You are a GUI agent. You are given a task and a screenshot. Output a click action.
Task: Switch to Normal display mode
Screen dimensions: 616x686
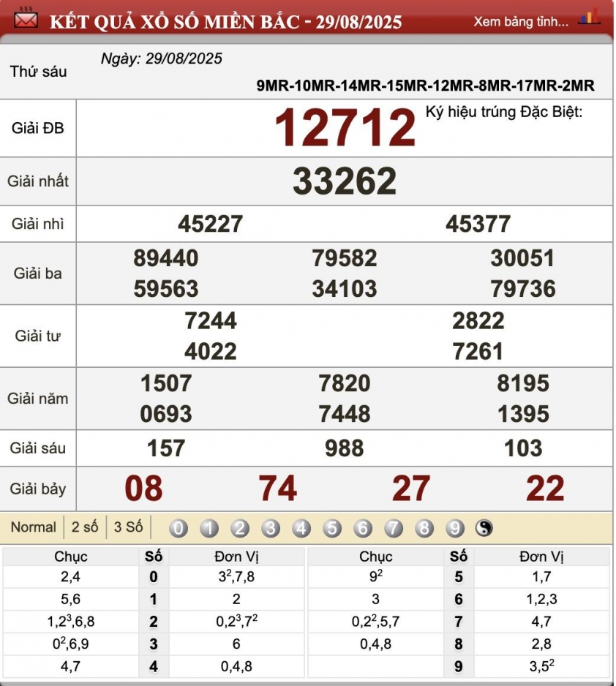(x=33, y=527)
